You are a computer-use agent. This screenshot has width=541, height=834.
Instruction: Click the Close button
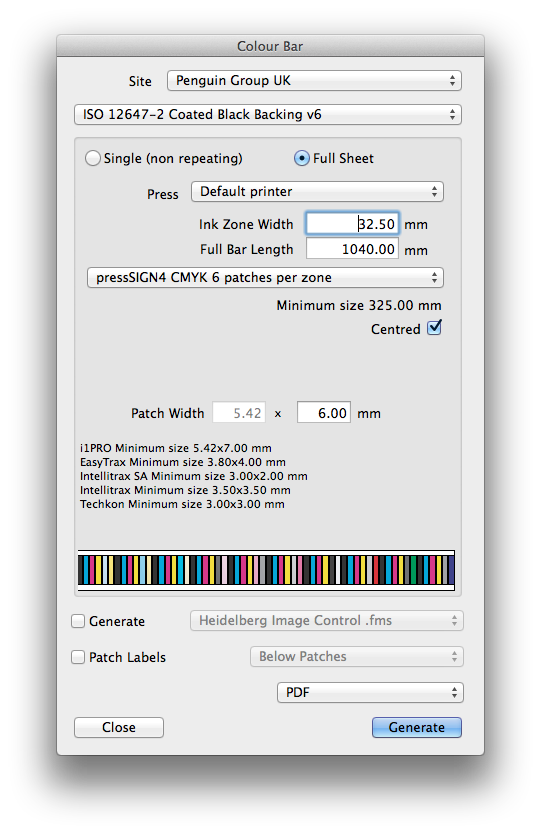click(119, 728)
